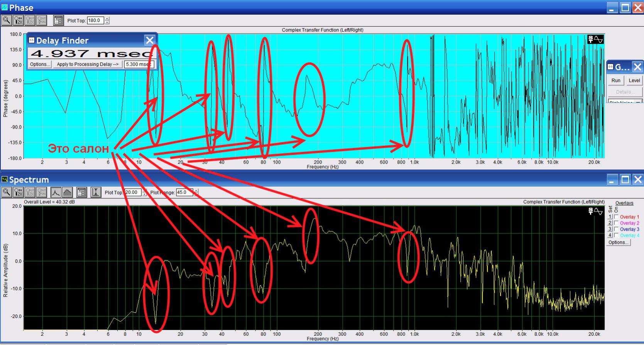This screenshot has height=345, width=644.
Task: Decrease Spectrum Plot Top spinner value
Action: [144, 194]
